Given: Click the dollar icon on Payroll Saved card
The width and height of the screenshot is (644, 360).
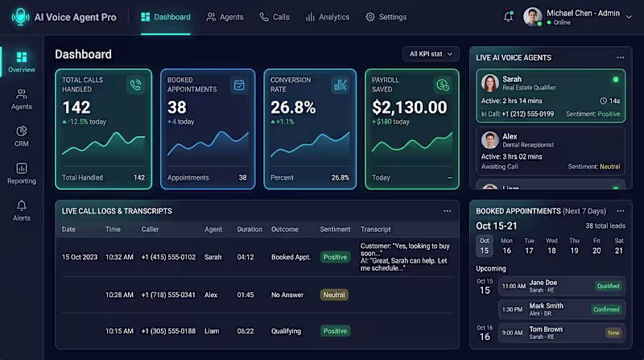Looking at the screenshot, I should pyautogui.click(x=443, y=85).
